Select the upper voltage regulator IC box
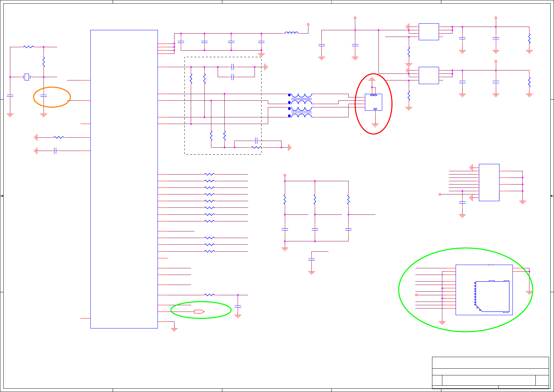 point(429,32)
